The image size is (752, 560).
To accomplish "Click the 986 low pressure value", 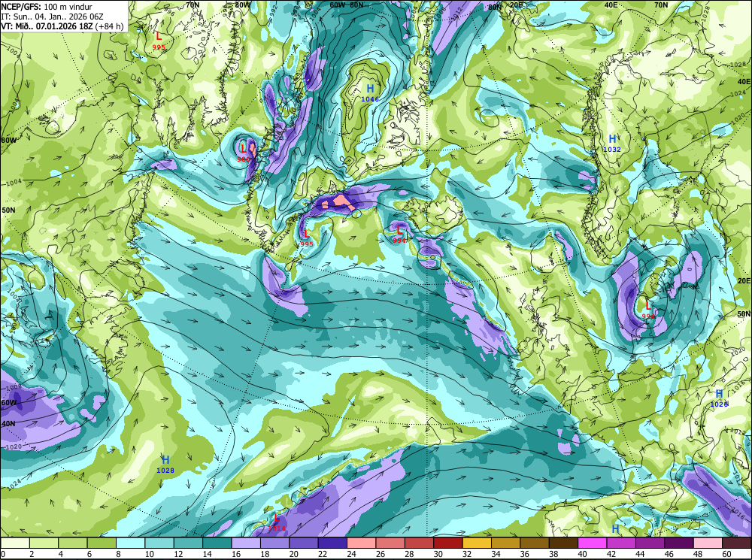I will [244, 159].
